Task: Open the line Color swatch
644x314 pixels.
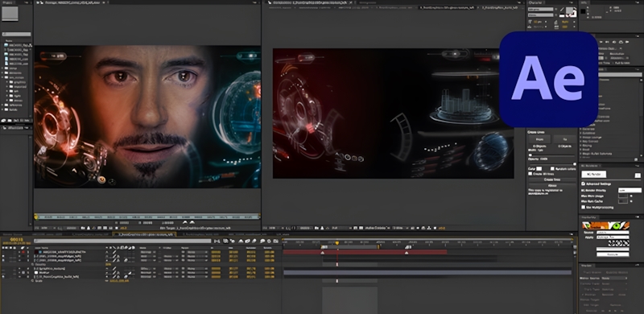Action: [x=539, y=168]
